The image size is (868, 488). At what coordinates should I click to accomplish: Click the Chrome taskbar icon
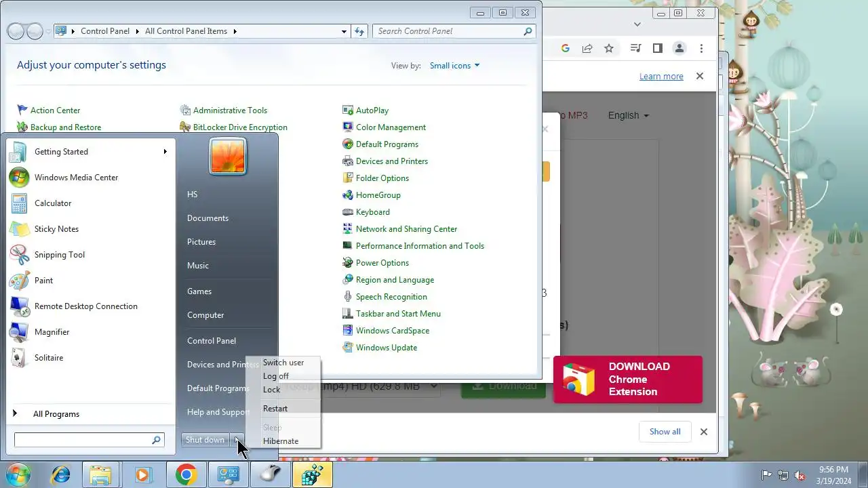[186, 475]
